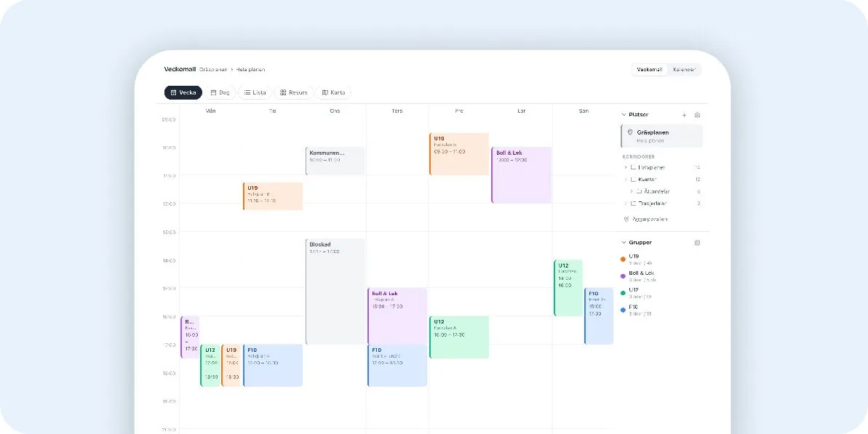Open the Boll & Lek booking on Saturday
This screenshot has height=434, width=868.
pyautogui.click(x=521, y=175)
